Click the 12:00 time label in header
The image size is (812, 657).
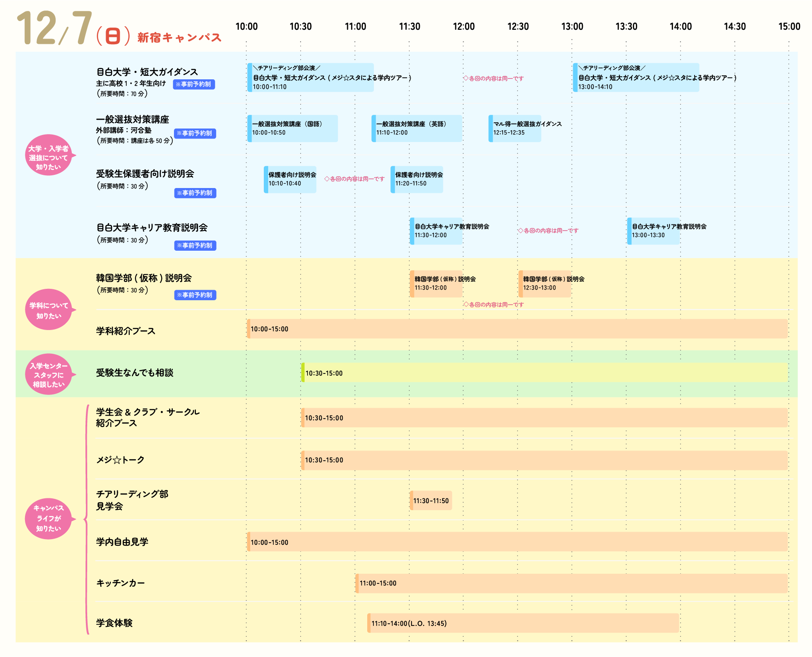tap(464, 27)
